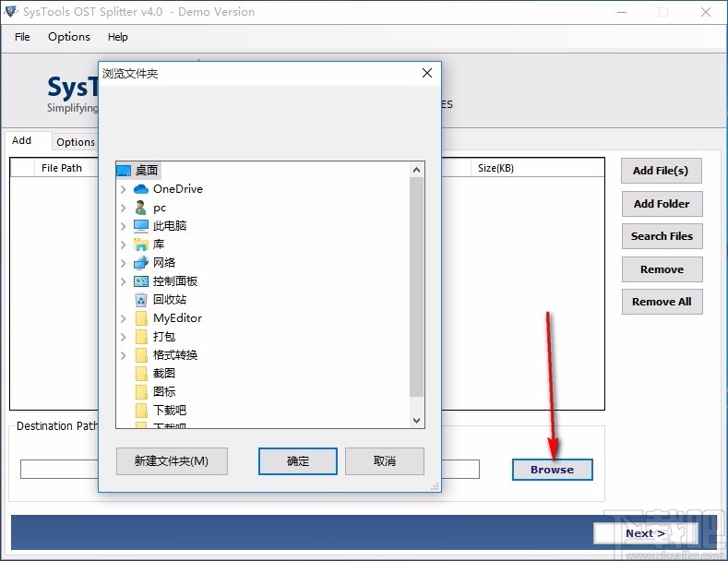Select 桌面 in folder tree
Screen dimensions: 728x561
tap(147, 171)
